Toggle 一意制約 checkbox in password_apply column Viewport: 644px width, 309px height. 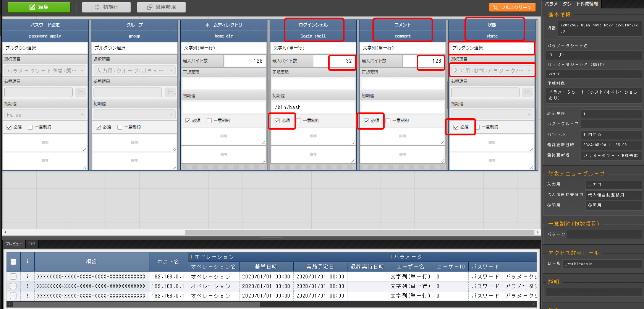coord(30,127)
